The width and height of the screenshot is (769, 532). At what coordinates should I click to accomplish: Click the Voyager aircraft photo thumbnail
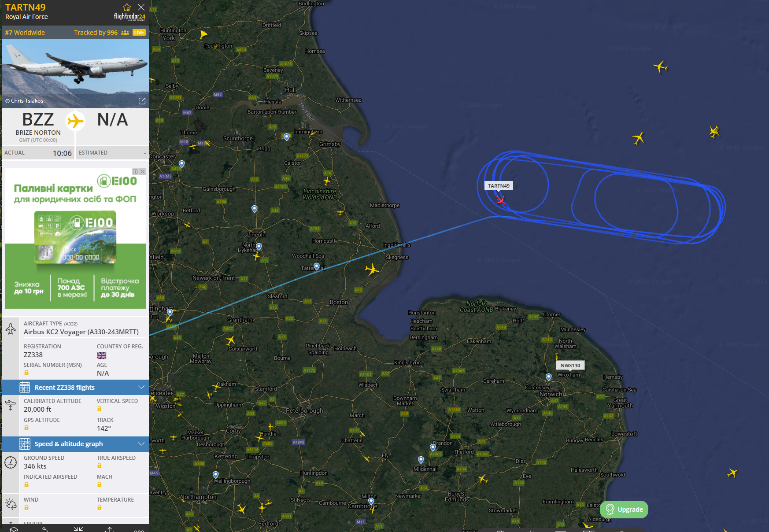click(75, 73)
